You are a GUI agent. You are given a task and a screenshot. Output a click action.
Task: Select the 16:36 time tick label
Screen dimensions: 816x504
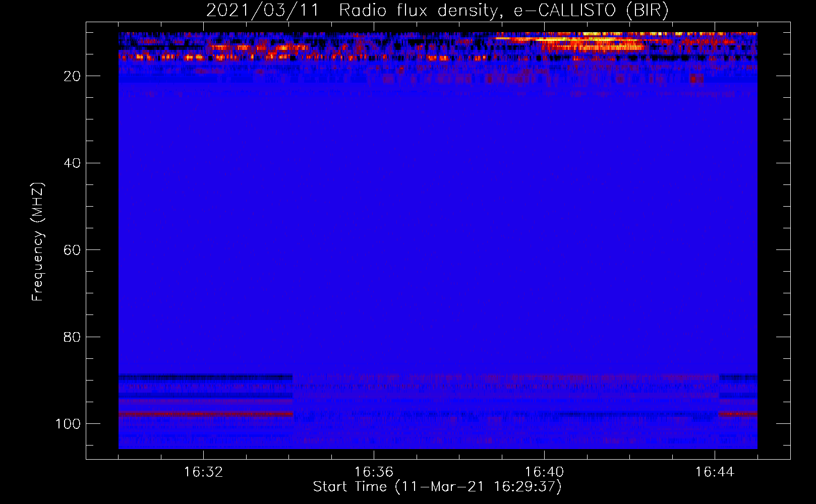(x=374, y=472)
